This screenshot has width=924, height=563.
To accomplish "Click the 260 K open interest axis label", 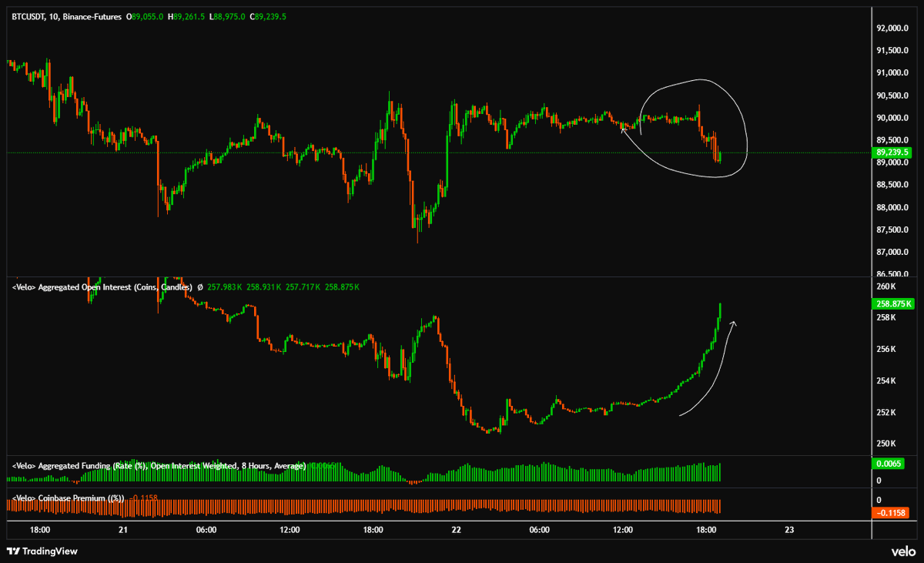I will click(x=886, y=287).
